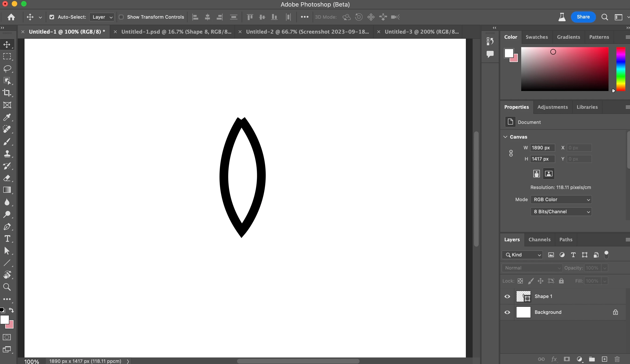Open the Auto-Select Layer dropdown
The image size is (630, 364).
pos(102,17)
